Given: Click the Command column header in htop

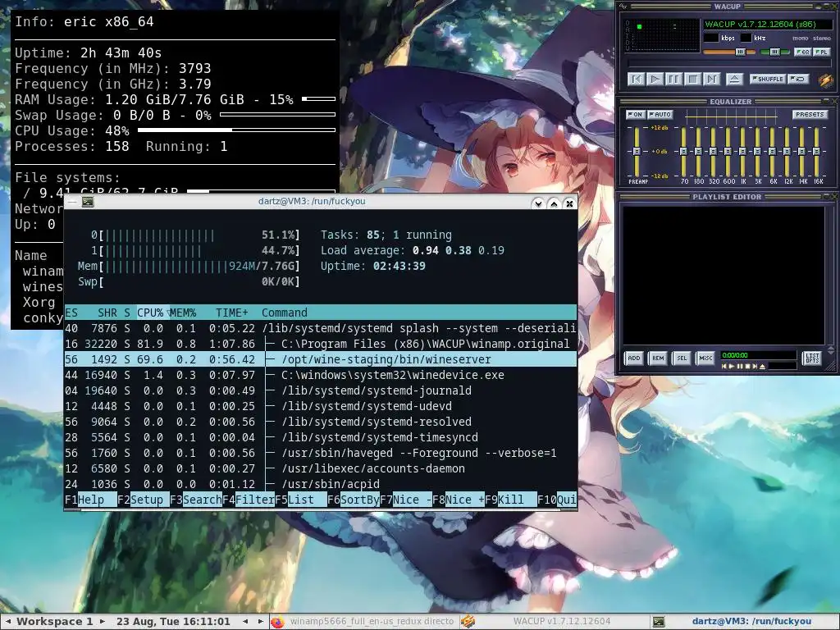Looking at the screenshot, I should point(285,313).
